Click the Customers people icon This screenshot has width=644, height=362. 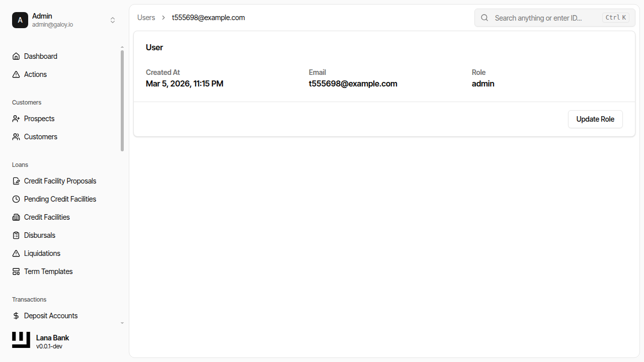coord(16,137)
